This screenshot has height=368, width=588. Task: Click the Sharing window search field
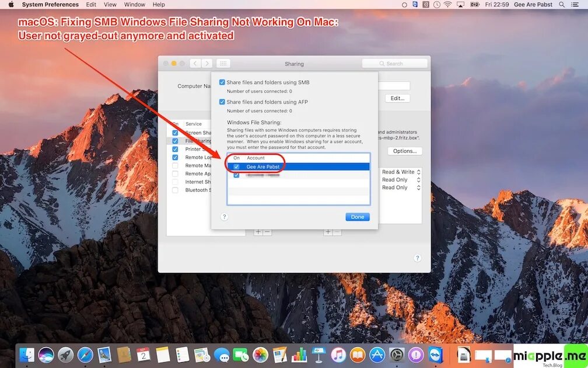394,64
